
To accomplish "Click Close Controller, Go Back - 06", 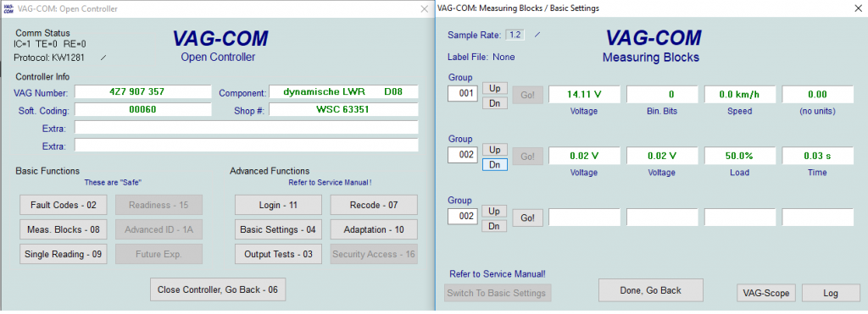I will point(218,289).
